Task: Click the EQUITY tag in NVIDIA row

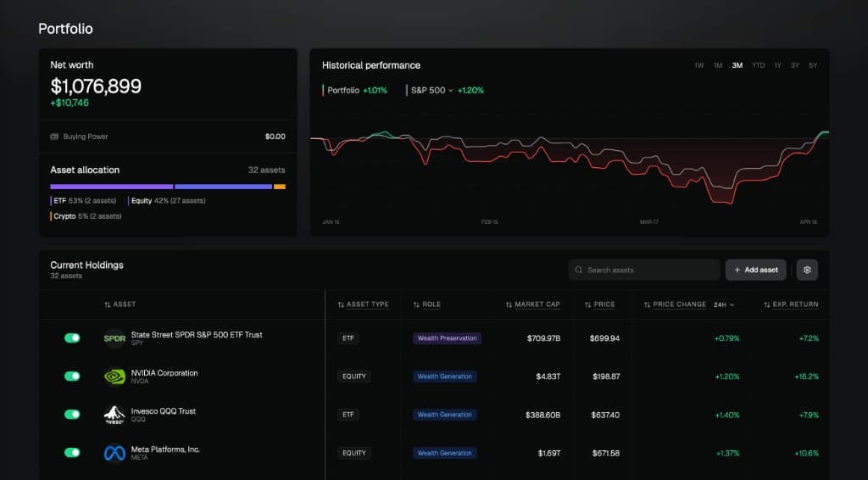Action: pos(353,377)
